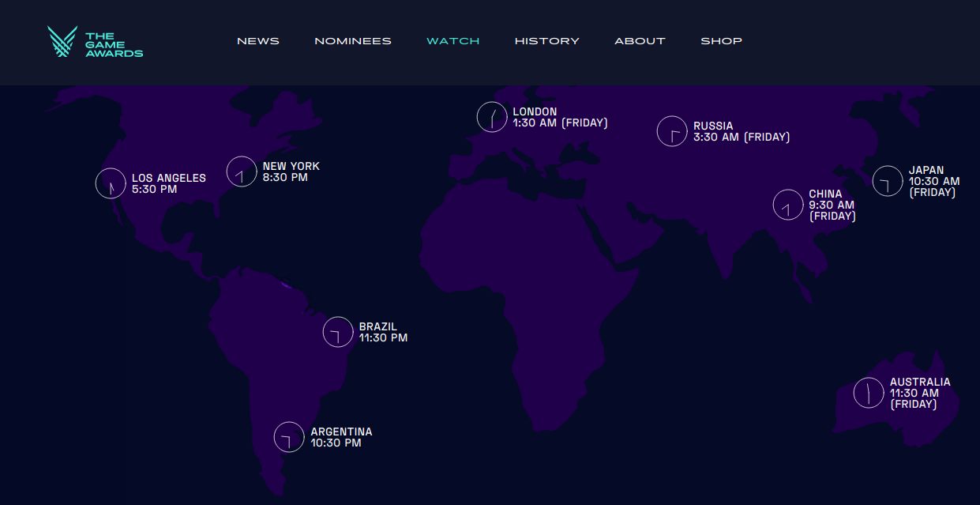Click the London 1:30 AM Friday label
The width and height of the screenshot is (980, 505).
(x=561, y=117)
